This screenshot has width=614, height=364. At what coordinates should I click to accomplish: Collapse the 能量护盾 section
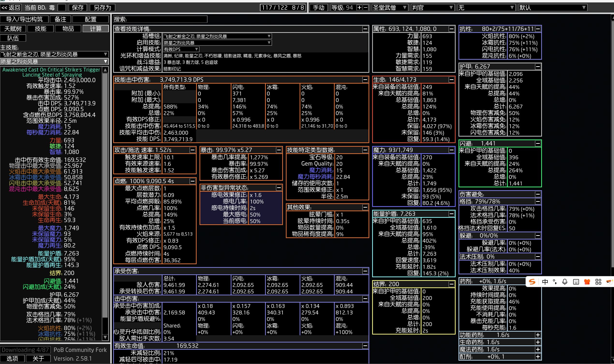coord(451,214)
